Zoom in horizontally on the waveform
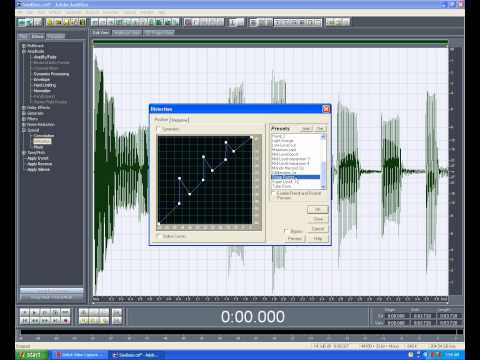Image resolution: width=480 pixels, height=360 pixels. click(x=84, y=312)
